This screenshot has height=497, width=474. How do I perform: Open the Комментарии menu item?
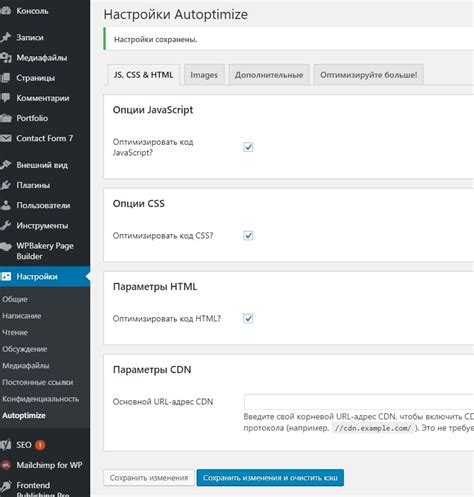pyautogui.click(x=45, y=98)
